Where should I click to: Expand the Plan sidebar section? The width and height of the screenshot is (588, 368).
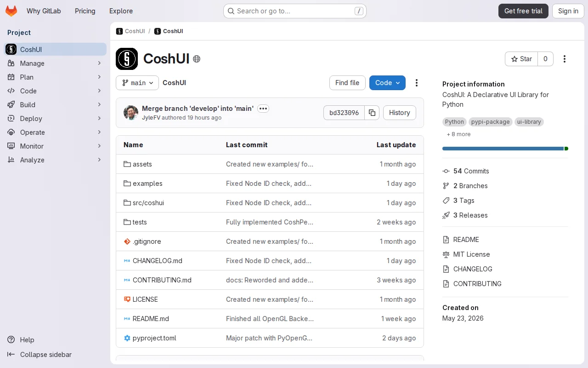click(x=99, y=77)
